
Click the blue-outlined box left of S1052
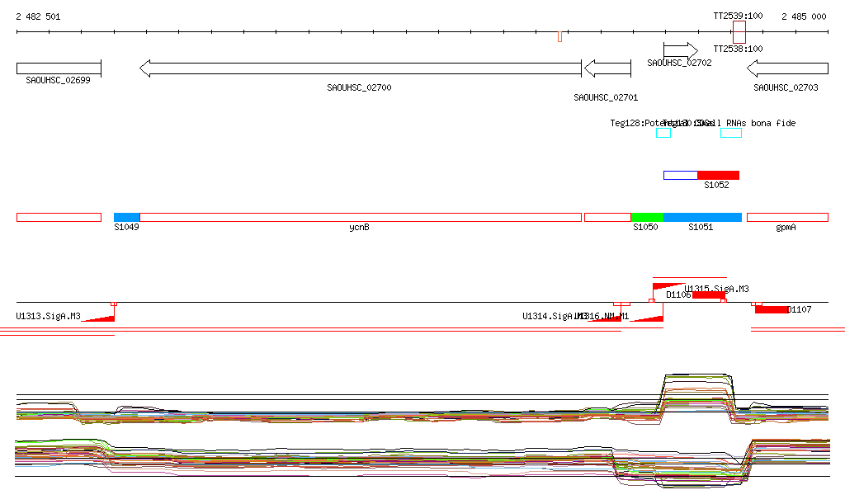tap(681, 175)
